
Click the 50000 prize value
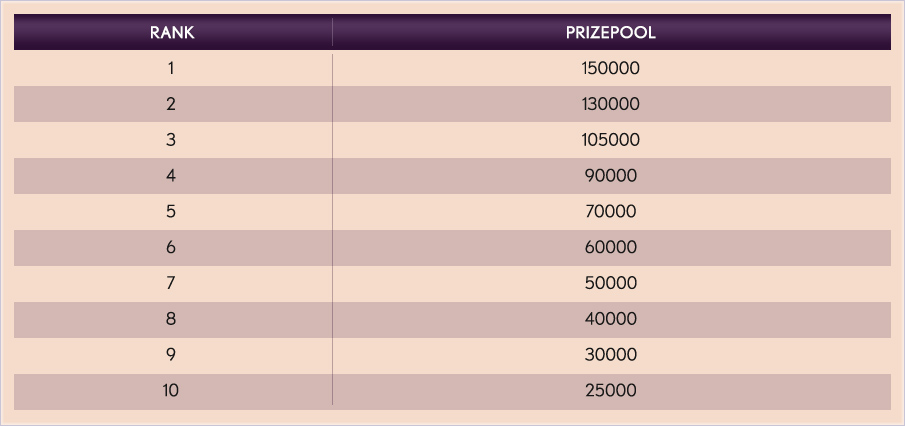pyautogui.click(x=611, y=283)
